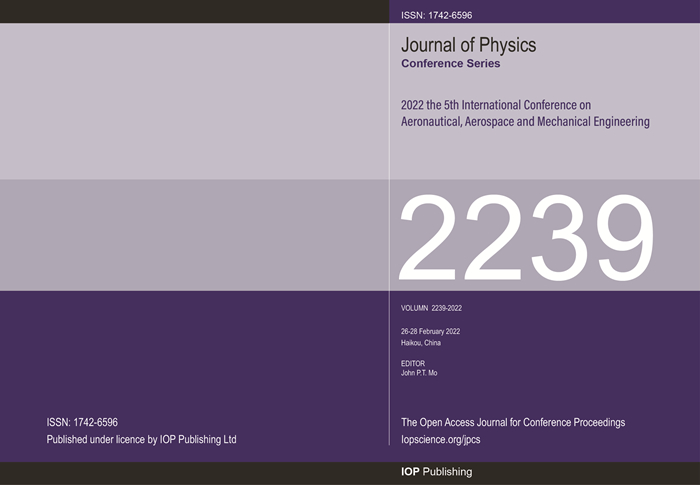700x485 pixels.
Task: Click 'Published under licence by IOP Publishing Ltd'
Action: point(142,439)
